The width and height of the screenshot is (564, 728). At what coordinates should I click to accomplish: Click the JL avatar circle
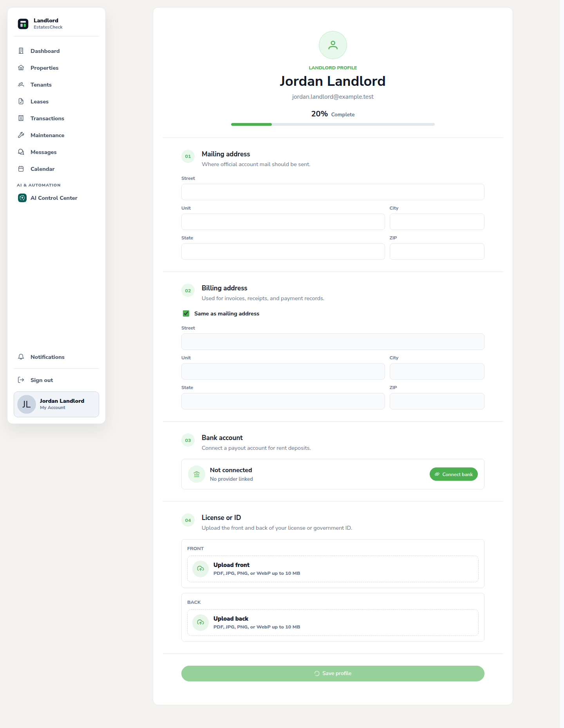point(27,404)
